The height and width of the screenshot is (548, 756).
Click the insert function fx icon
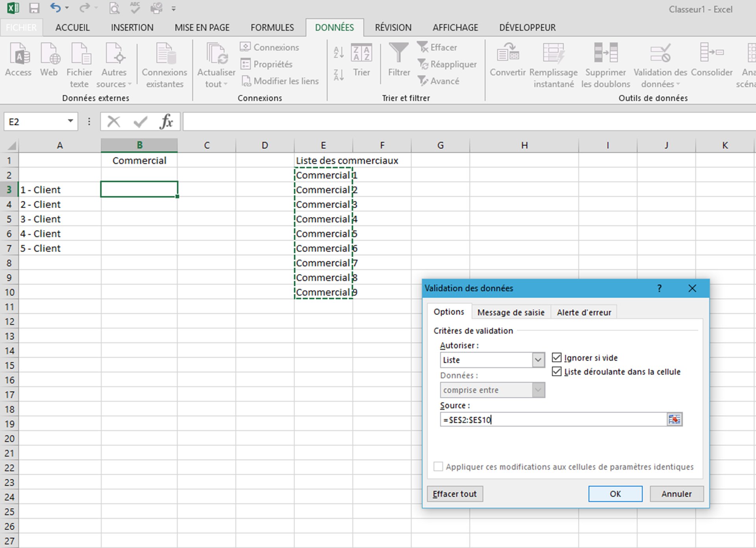pos(166,122)
